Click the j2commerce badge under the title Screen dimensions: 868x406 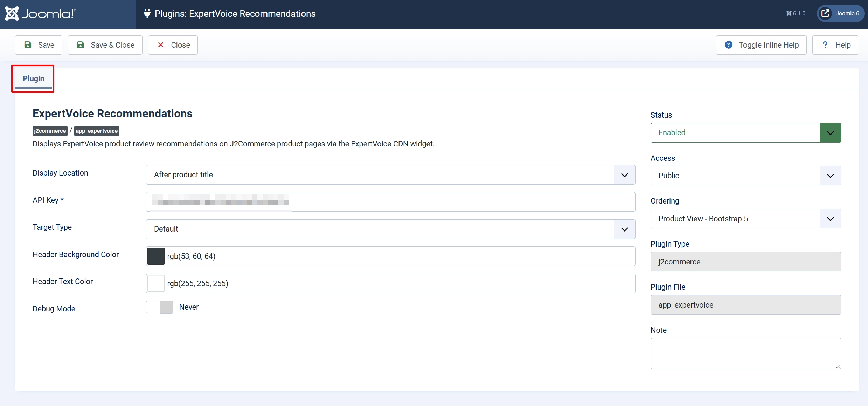pos(50,131)
